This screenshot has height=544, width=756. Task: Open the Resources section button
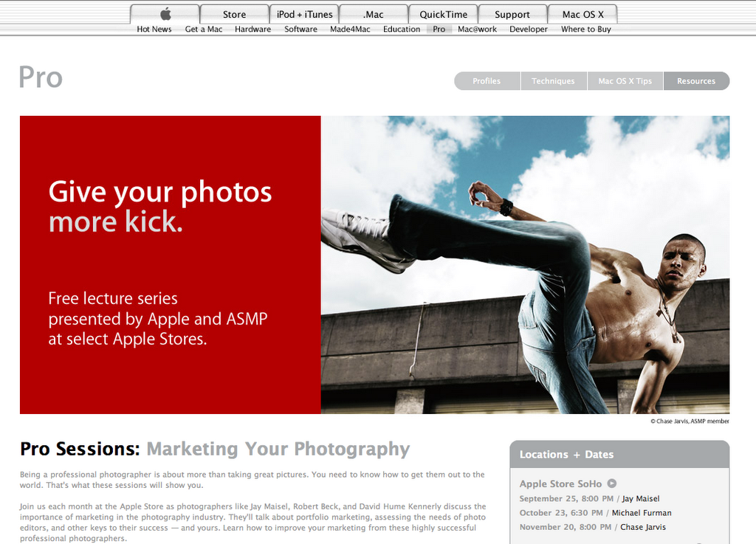click(696, 81)
